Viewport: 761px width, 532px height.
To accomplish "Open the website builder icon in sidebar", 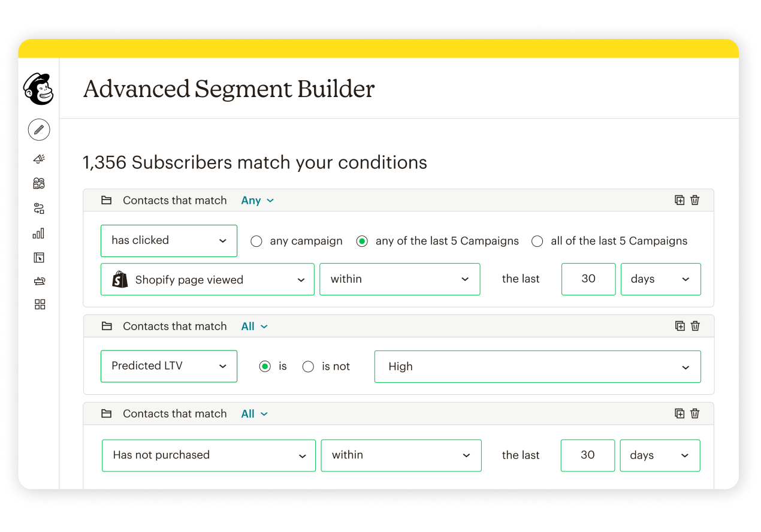I will (x=39, y=258).
